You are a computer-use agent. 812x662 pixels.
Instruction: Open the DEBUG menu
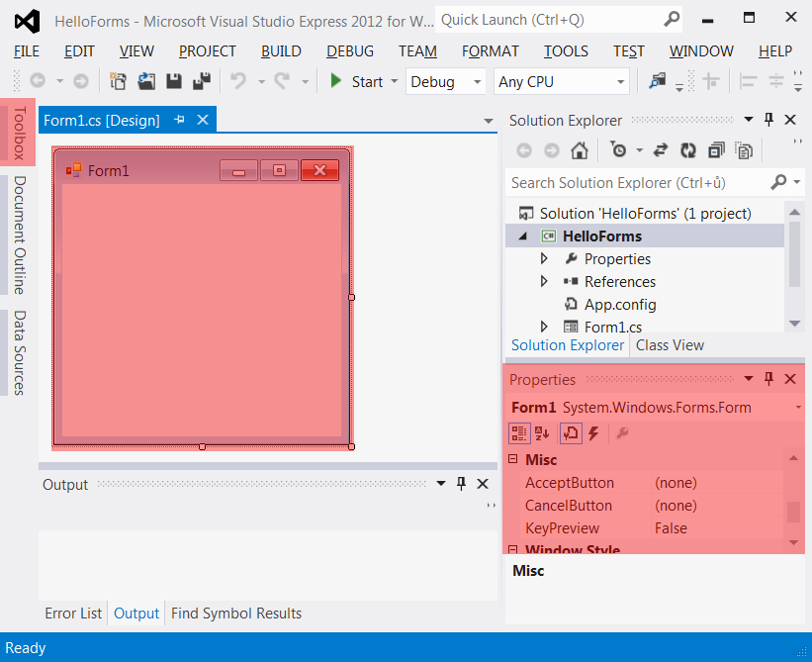click(x=348, y=51)
